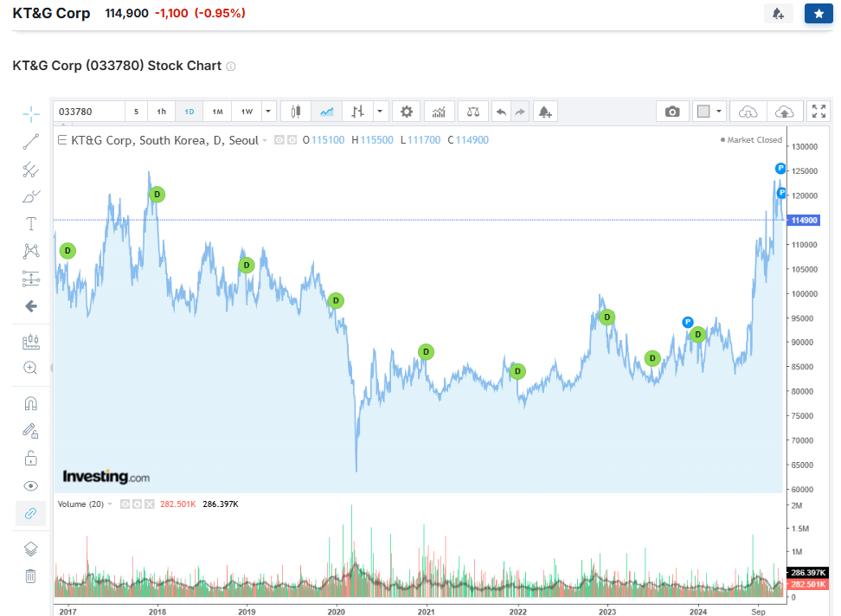Click the header bell add-alert button
This screenshot has width=841, height=616.
(x=778, y=13)
